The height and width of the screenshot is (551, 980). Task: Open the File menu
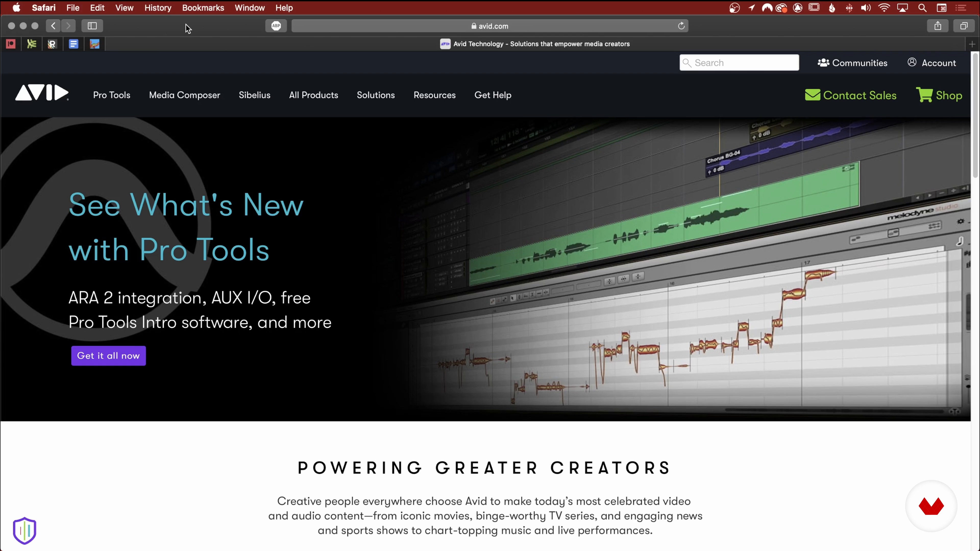click(x=73, y=8)
